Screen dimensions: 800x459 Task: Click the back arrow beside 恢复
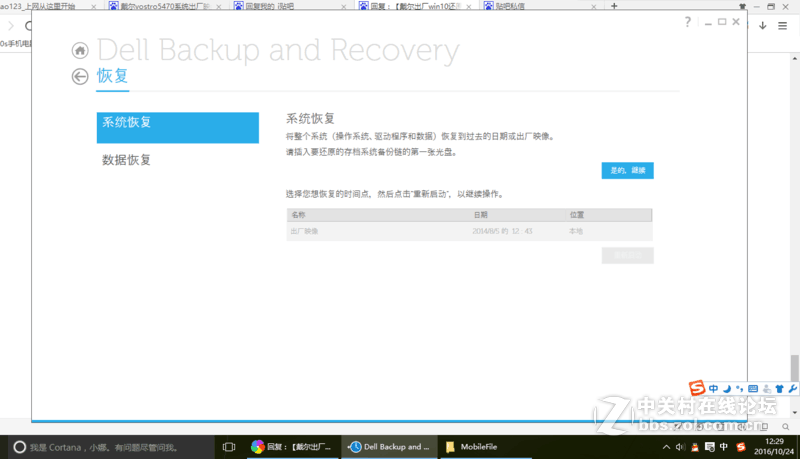tap(80, 76)
